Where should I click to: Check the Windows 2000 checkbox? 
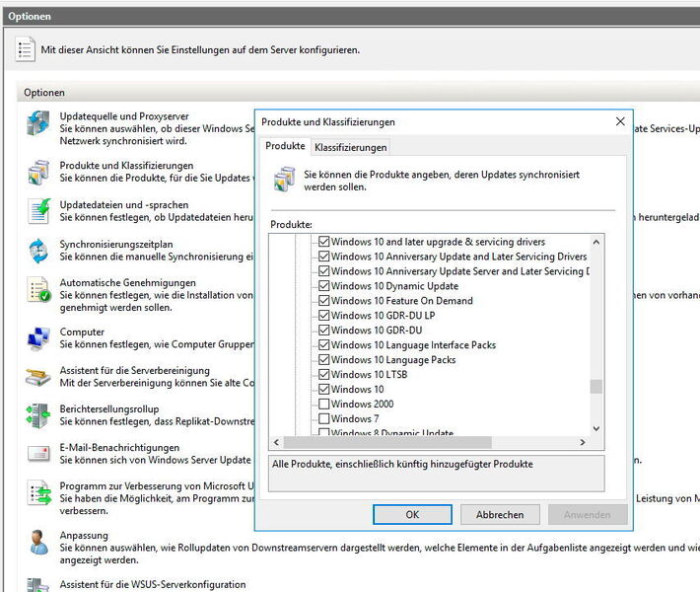pyautogui.click(x=324, y=404)
